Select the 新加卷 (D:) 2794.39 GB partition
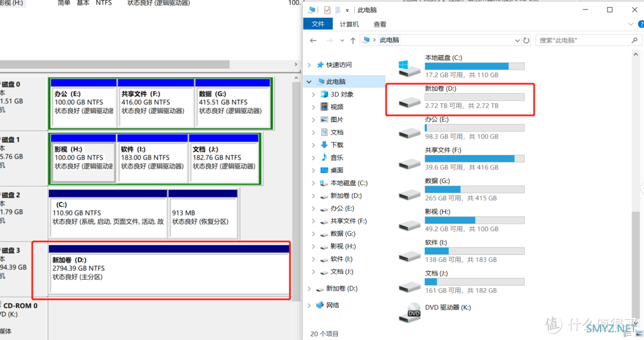 (x=169, y=270)
